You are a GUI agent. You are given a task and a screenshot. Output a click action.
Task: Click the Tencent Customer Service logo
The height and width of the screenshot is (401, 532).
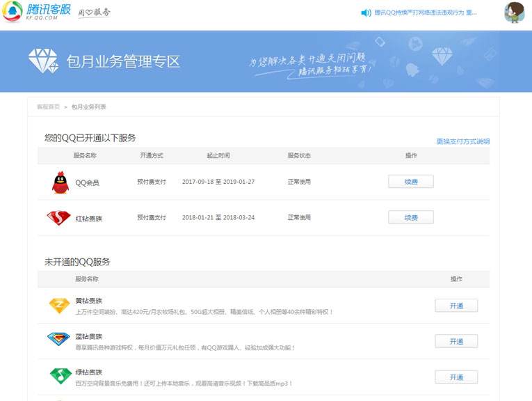[x=36, y=13]
